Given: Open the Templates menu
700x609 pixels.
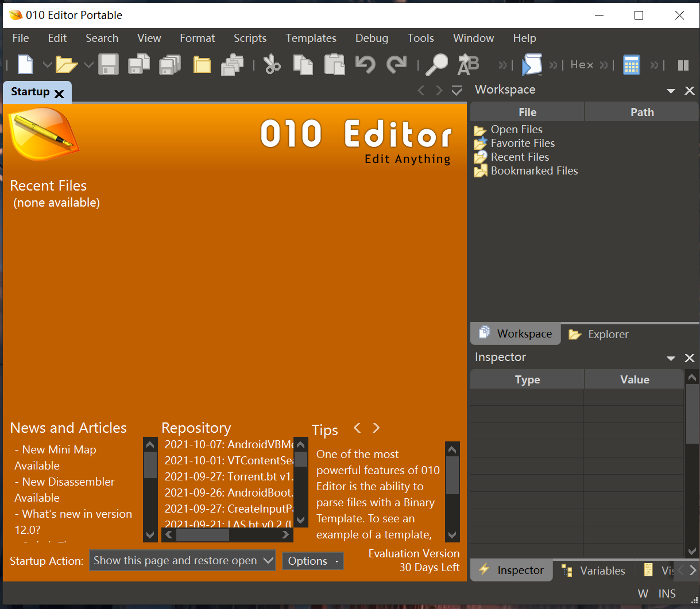Looking at the screenshot, I should click(x=311, y=38).
